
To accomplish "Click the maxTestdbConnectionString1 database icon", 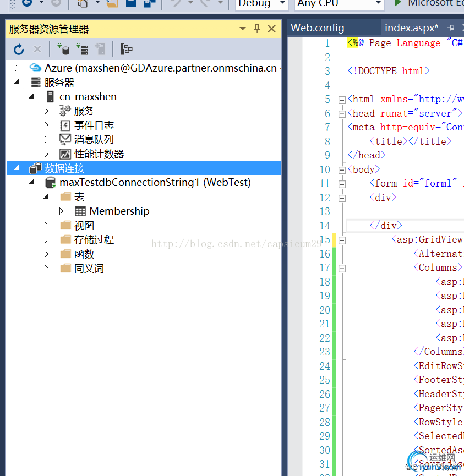I will click(51, 183).
